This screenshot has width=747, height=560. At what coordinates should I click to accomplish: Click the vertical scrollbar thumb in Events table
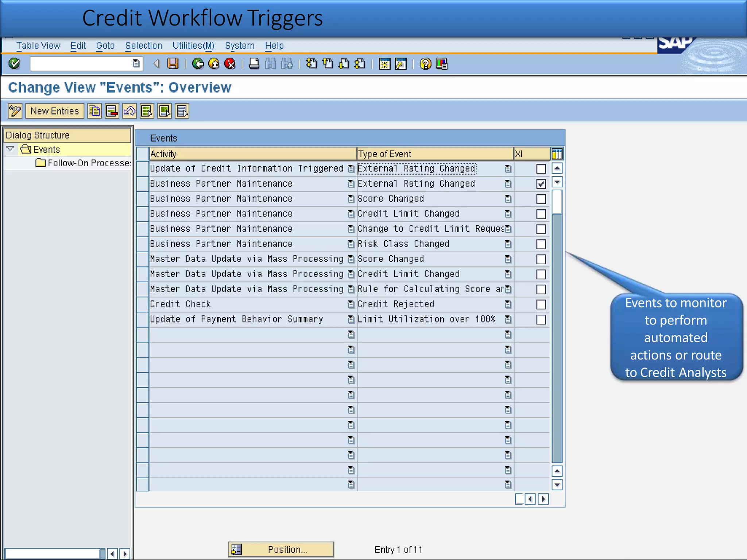tap(557, 201)
